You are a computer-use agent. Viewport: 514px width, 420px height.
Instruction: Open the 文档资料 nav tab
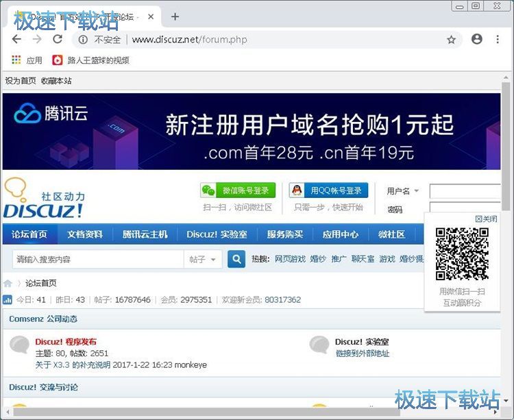coord(85,234)
